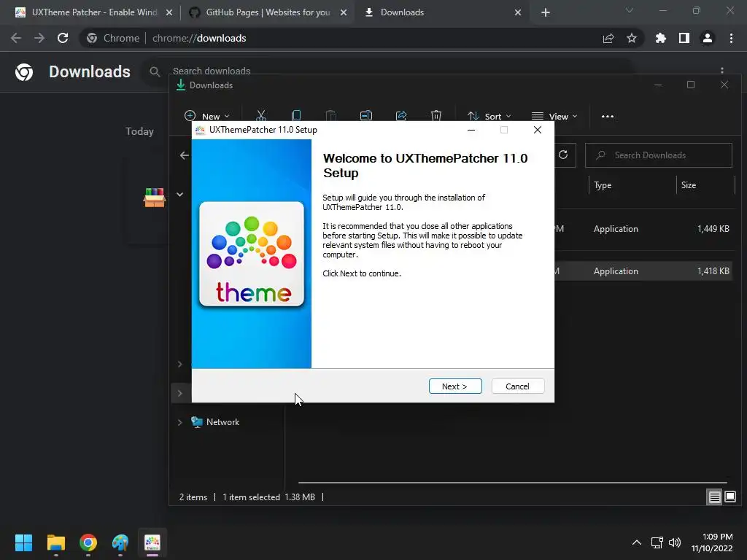The height and width of the screenshot is (560, 747).
Task: Collapse expanded tree chevron in Explorer pane
Action: [x=180, y=194]
